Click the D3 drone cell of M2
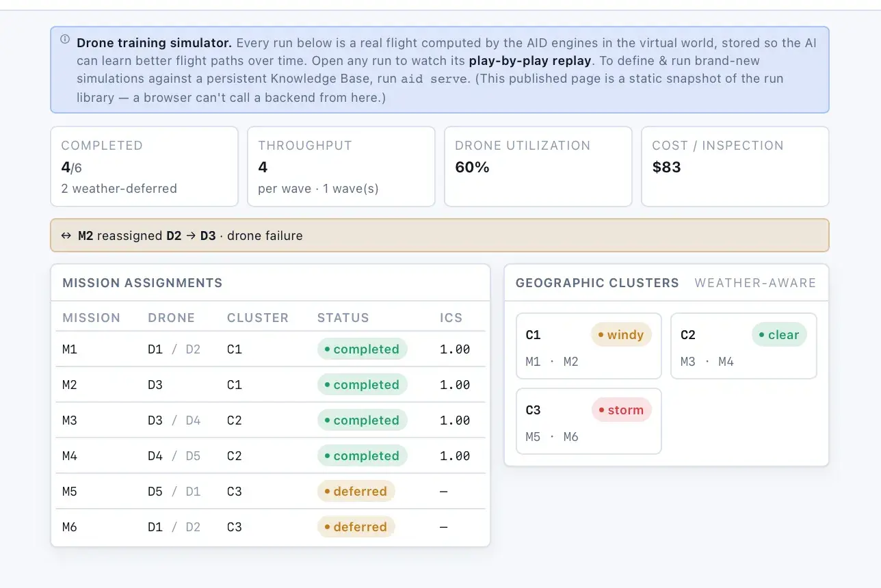This screenshot has width=881, height=588. (x=155, y=385)
